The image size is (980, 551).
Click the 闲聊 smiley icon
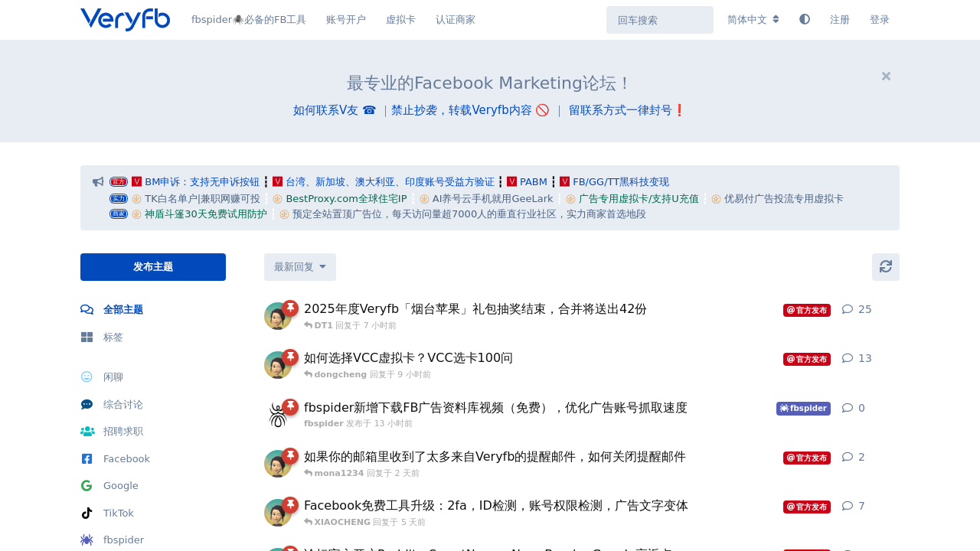pyautogui.click(x=87, y=377)
